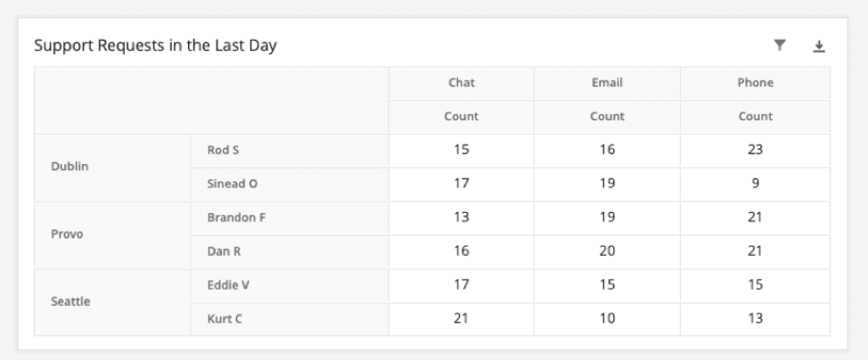868x360 pixels.
Task: Click the Dublin row group
Action: point(112,167)
